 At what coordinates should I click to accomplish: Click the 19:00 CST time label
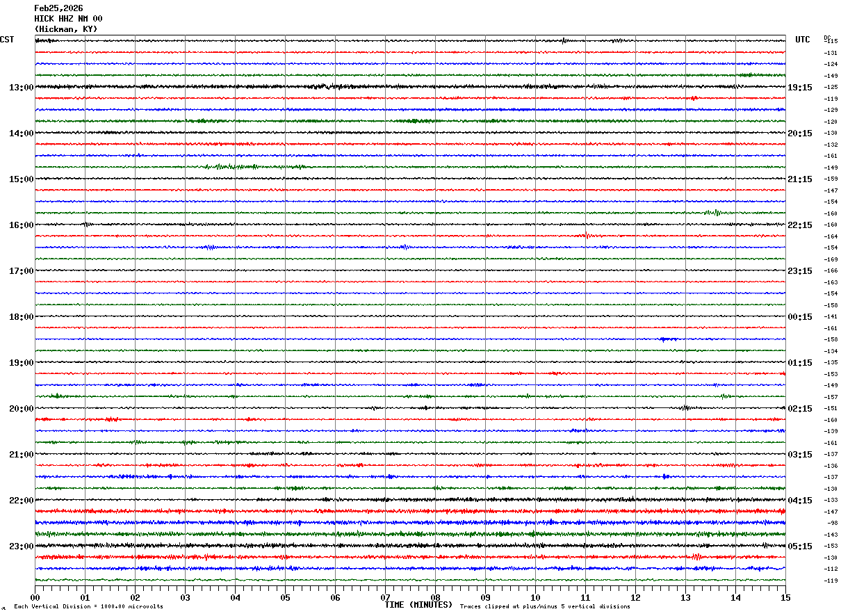click(x=22, y=363)
